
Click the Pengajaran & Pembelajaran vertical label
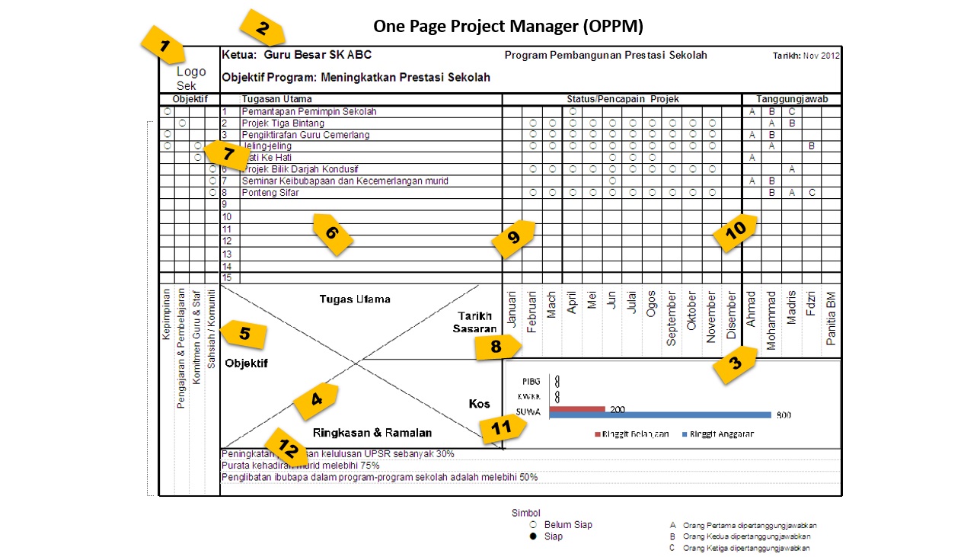[x=181, y=348]
